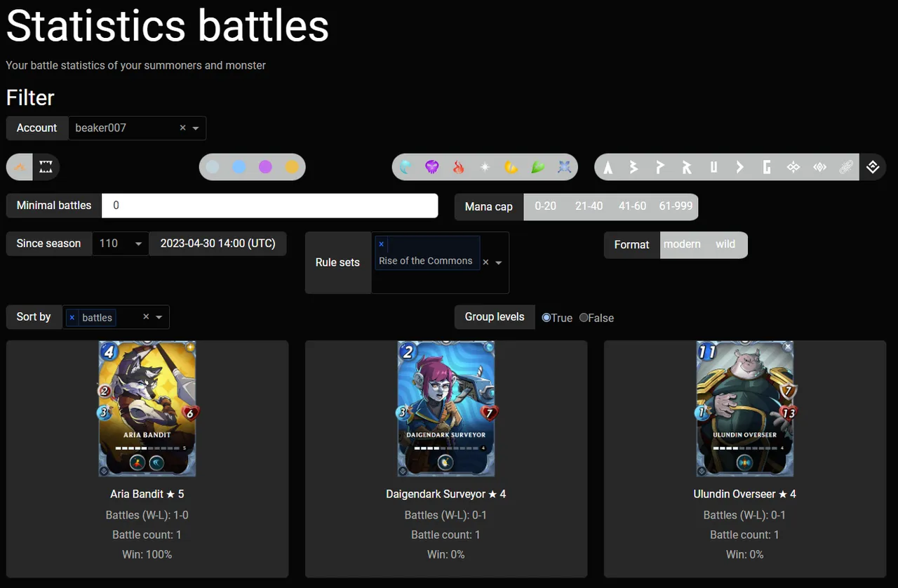Click the 'Statistics battles' page heading

click(x=168, y=26)
